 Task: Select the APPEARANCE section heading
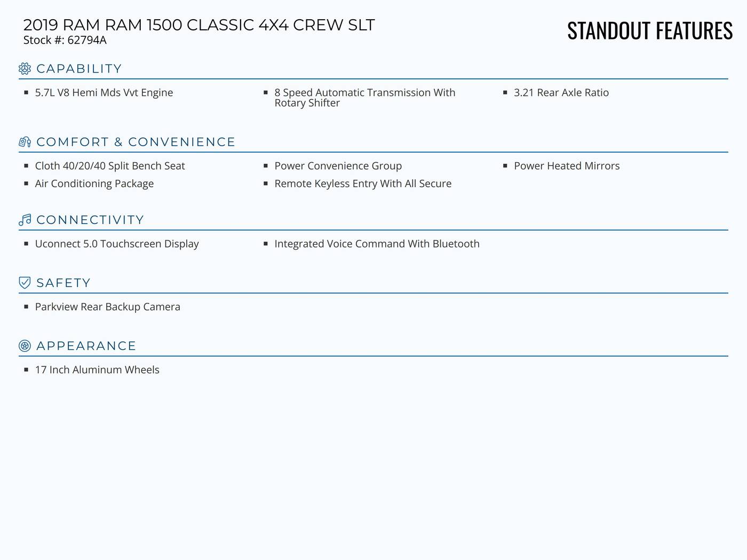86,346
